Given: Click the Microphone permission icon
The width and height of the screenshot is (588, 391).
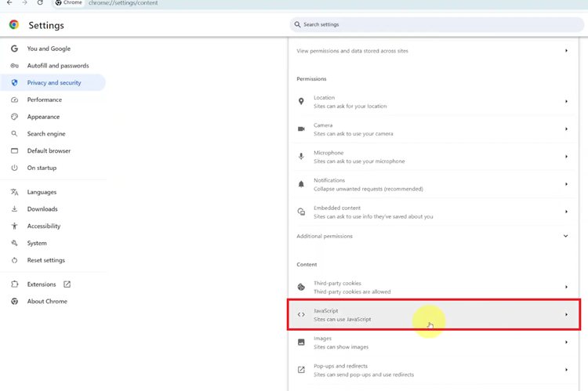Looking at the screenshot, I should coord(301,157).
